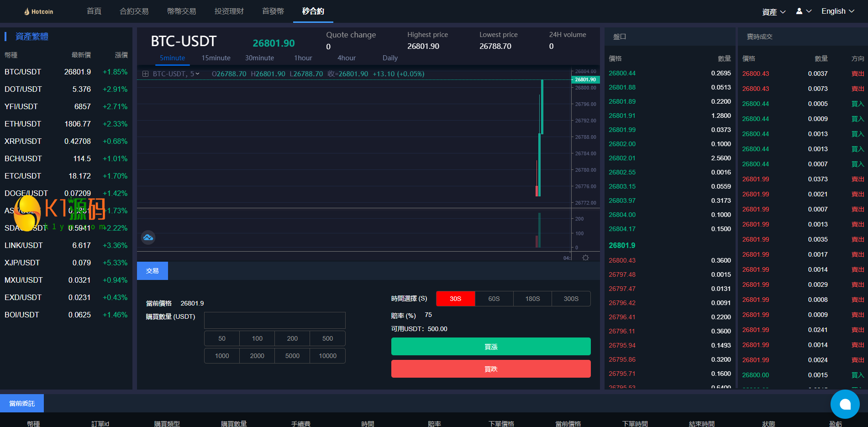Image resolution: width=868 pixels, height=427 pixels.
Task: Open the BTC-USDT interval dropdown arrow in chart legend
Action: point(198,74)
